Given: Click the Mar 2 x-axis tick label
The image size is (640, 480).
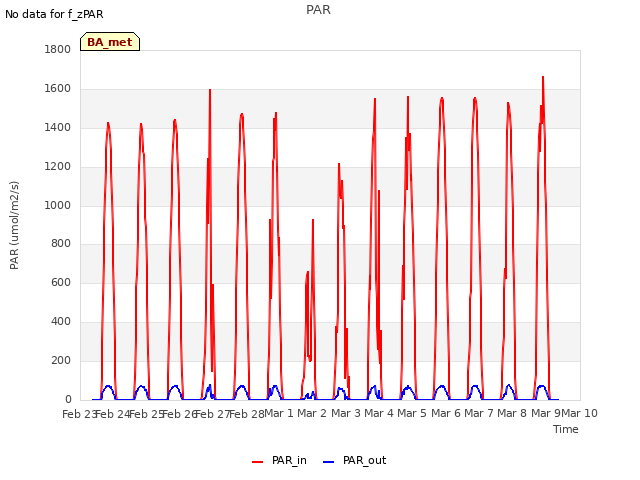Looking at the screenshot, I should [312, 413].
